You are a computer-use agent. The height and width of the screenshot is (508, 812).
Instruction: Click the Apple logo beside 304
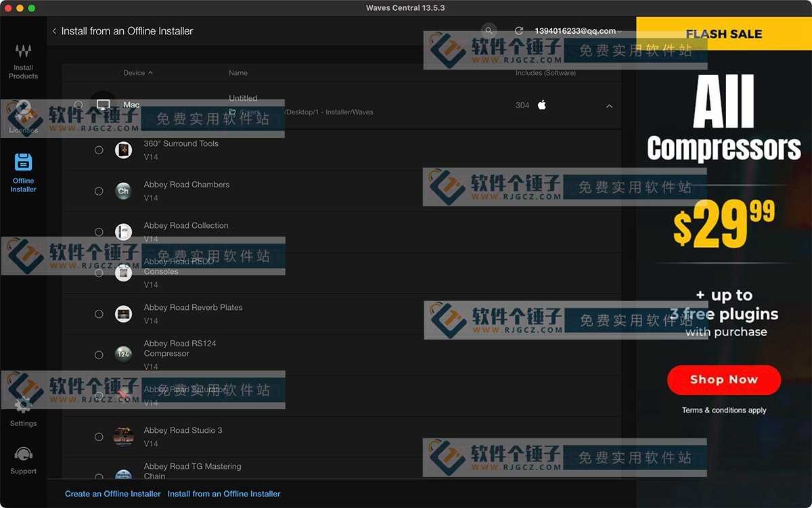coord(541,105)
